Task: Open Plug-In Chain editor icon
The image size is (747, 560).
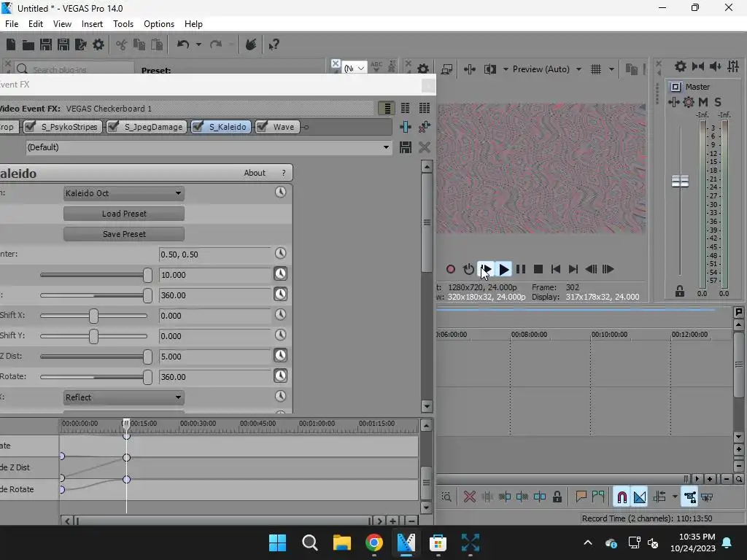Action: click(406, 127)
